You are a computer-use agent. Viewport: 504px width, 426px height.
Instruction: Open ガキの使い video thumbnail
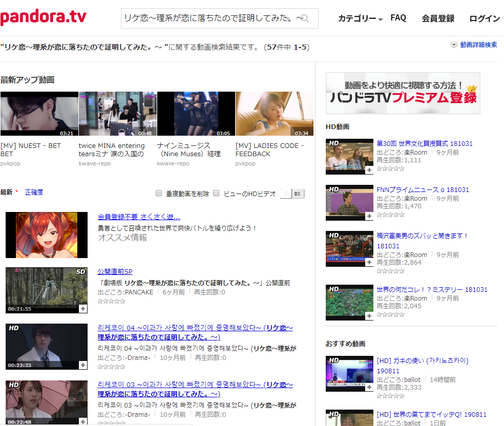[349, 374]
